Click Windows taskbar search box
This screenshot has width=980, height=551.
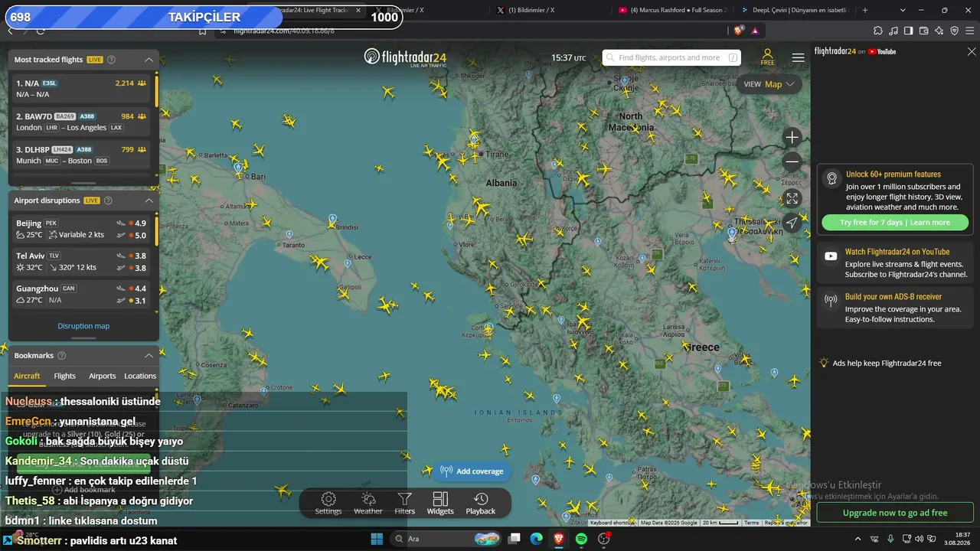coord(447,539)
